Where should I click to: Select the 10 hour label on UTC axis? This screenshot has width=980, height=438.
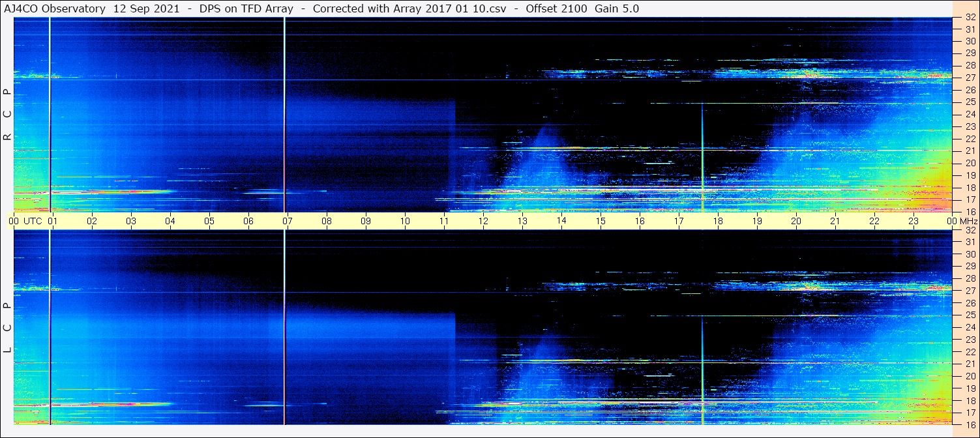tap(405, 221)
